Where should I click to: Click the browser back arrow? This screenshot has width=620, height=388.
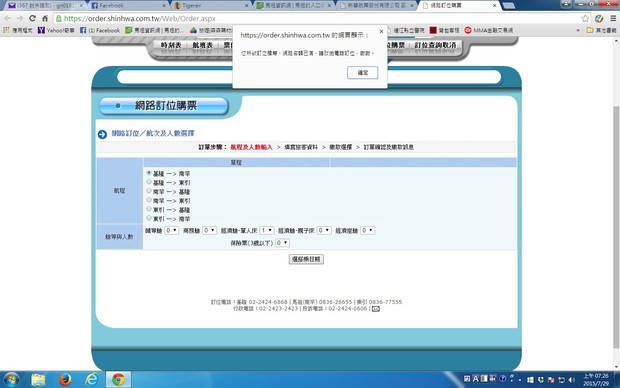pos(8,18)
